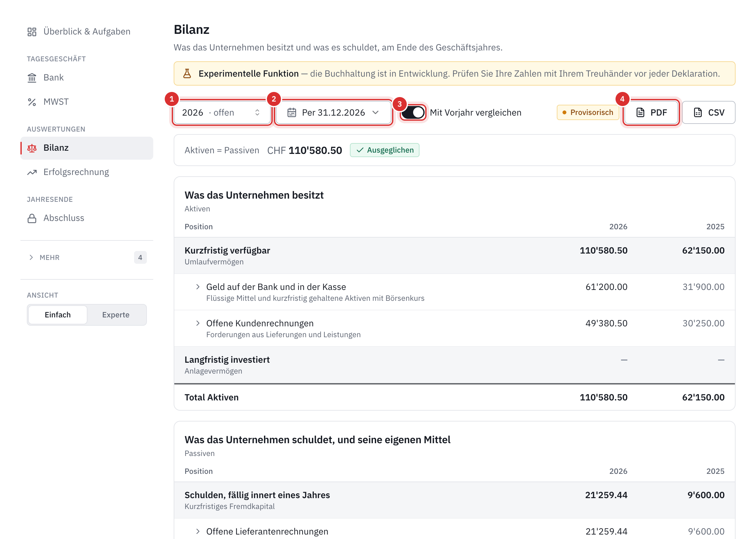Open Überblick & Aufgaben dashboard icon
The width and height of the screenshot is (756, 539).
coord(32,32)
